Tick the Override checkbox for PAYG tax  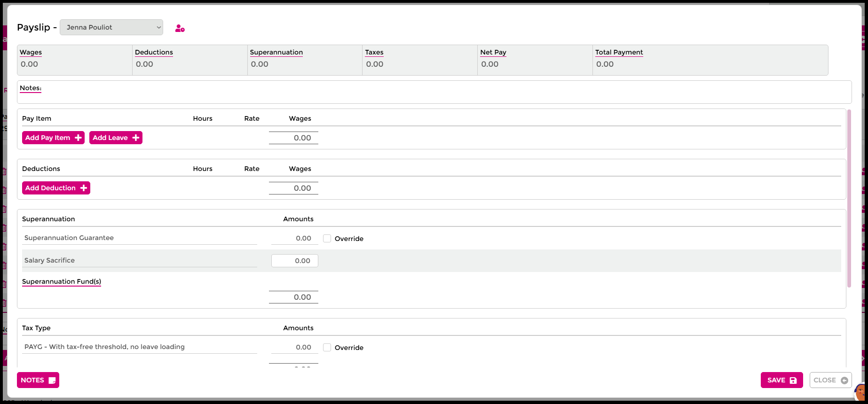327,348
